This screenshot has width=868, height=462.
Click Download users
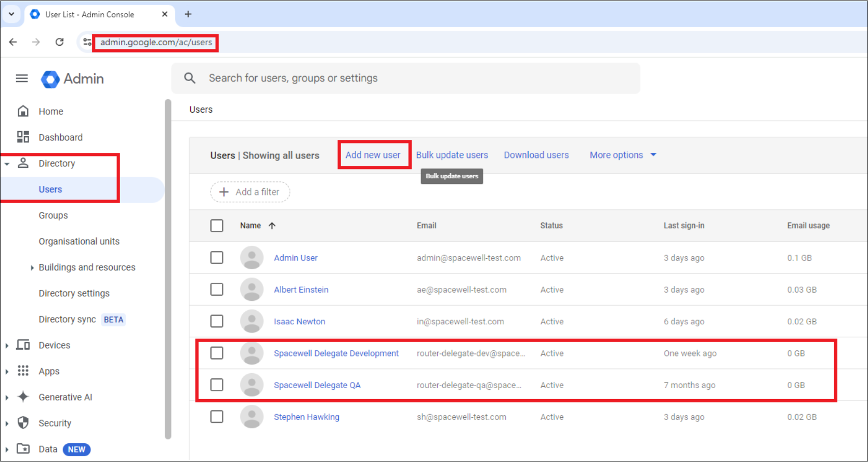[536, 155]
